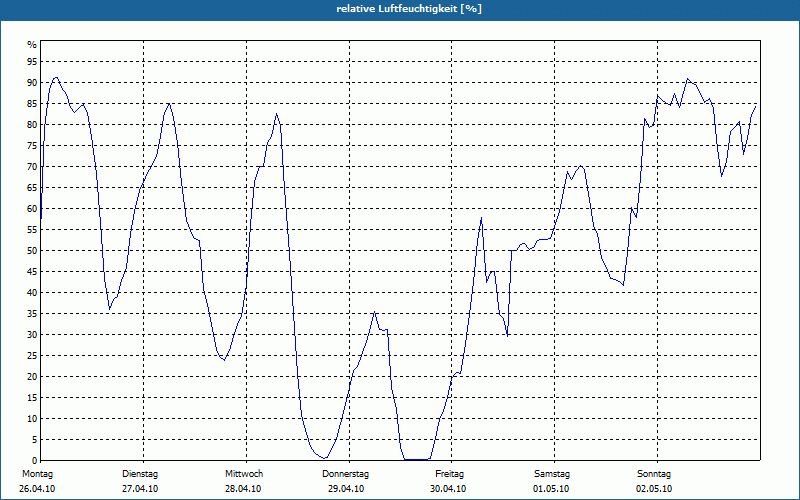Click the y-axis value '75'
The width and height of the screenshot is (800, 500).
click(32, 145)
